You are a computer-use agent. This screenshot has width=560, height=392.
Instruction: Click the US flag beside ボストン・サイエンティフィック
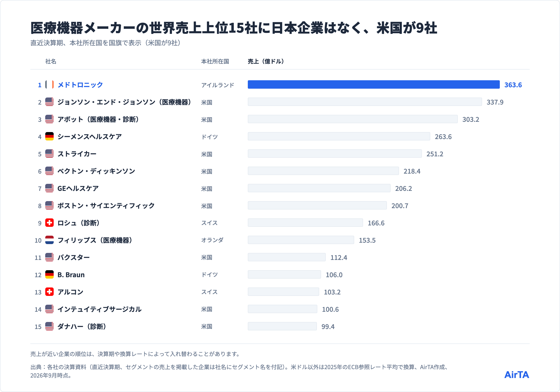coord(49,205)
